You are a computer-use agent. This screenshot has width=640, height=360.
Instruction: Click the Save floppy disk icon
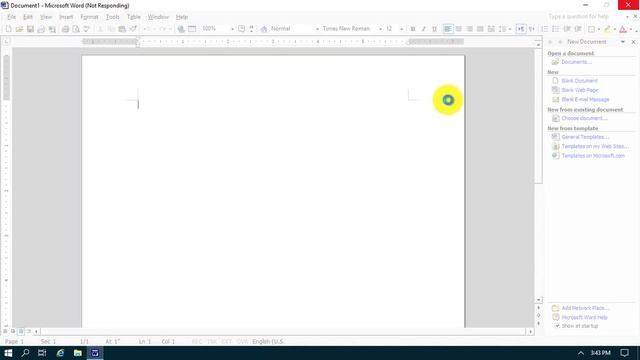(30, 29)
